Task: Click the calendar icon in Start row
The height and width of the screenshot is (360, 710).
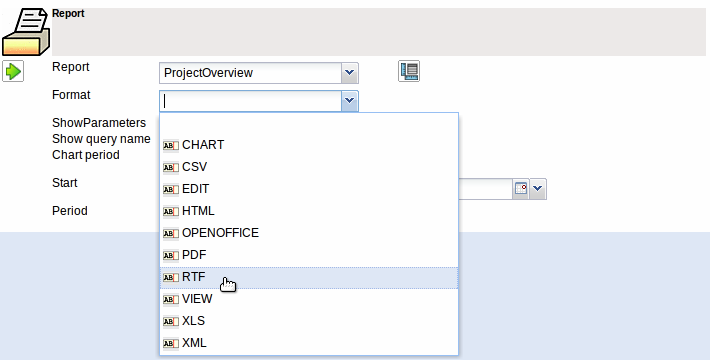Action: tap(521, 189)
